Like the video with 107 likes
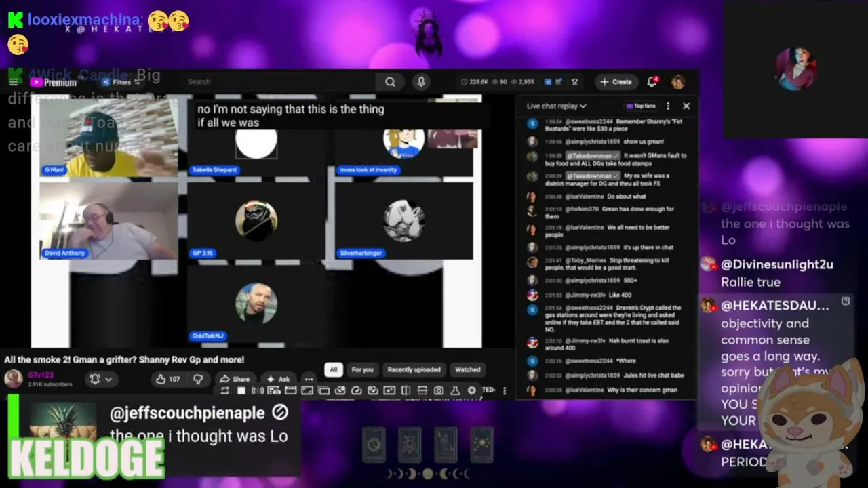The image size is (868, 488). (167, 379)
